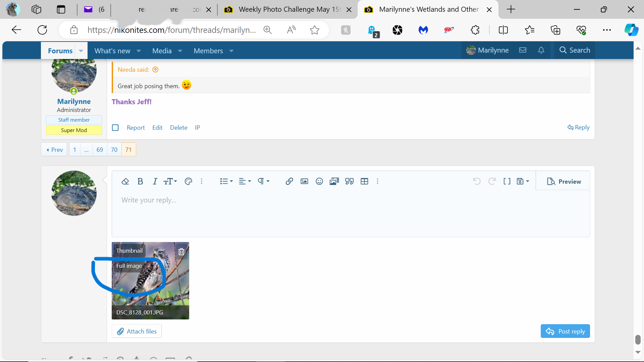Click the Post reply button
The image size is (644, 362).
565,331
